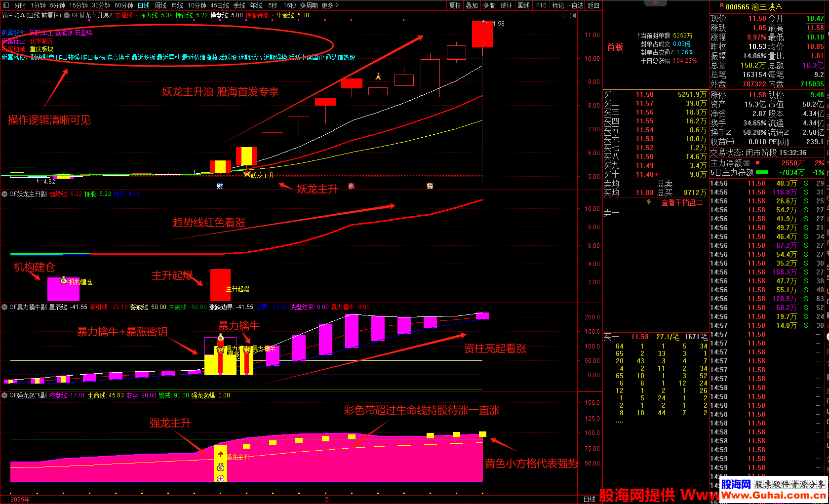The image size is (829, 504).
Task: Open the 最近情绪指数 style tag
Action: [x=199, y=58]
